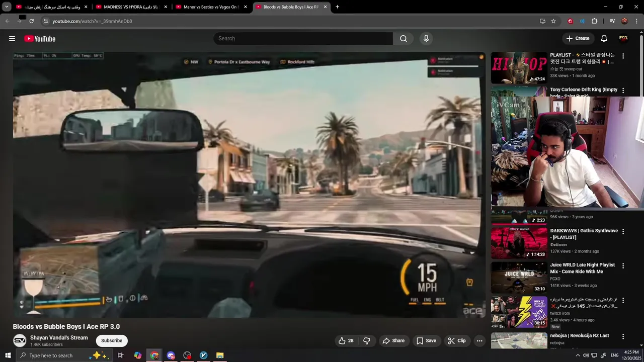The image size is (644, 362).
Task: Bookmark this page with the star
Action: click(x=553, y=21)
